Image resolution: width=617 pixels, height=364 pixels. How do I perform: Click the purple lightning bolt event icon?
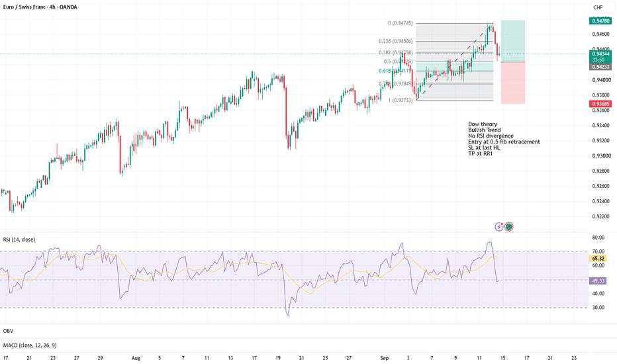tap(499, 226)
